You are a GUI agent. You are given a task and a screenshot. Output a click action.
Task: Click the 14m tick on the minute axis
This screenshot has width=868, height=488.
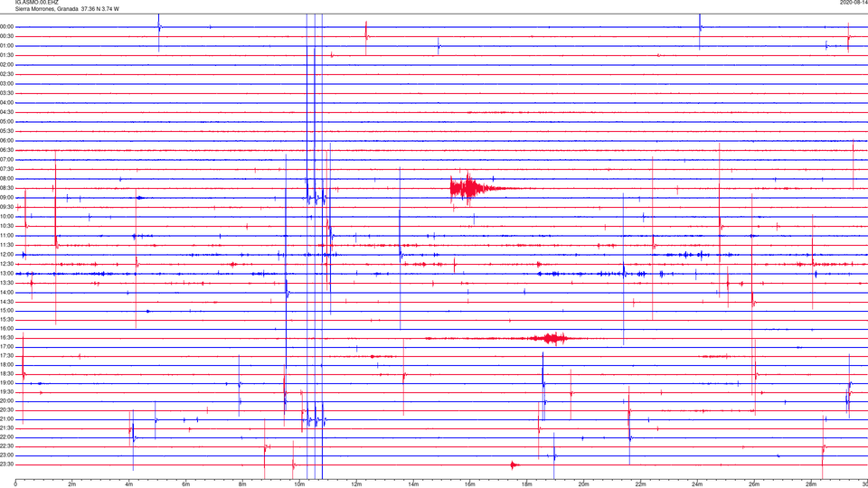(413, 484)
